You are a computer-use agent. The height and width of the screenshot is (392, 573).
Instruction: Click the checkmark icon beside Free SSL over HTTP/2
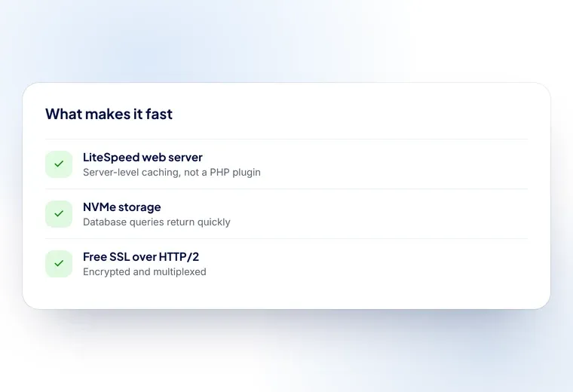click(59, 263)
